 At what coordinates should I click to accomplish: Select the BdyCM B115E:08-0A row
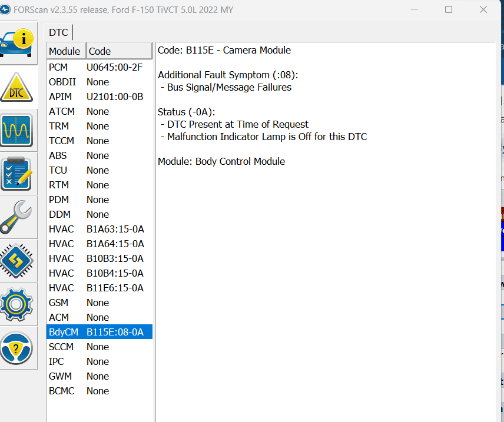tap(100, 332)
